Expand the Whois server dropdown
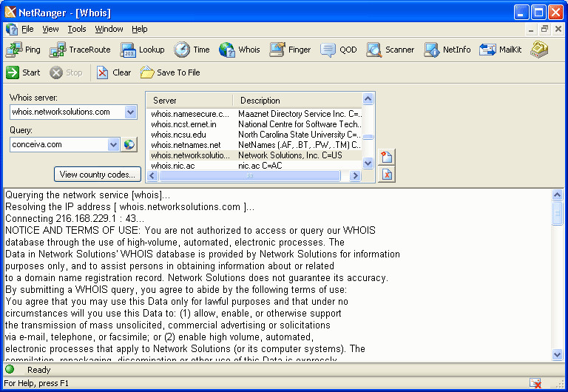The image size is (568, 392). click(x=130, y=112)
